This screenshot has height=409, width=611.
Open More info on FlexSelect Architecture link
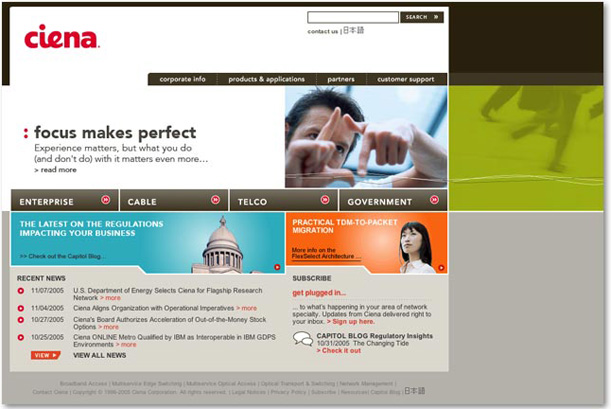(326, 253)
